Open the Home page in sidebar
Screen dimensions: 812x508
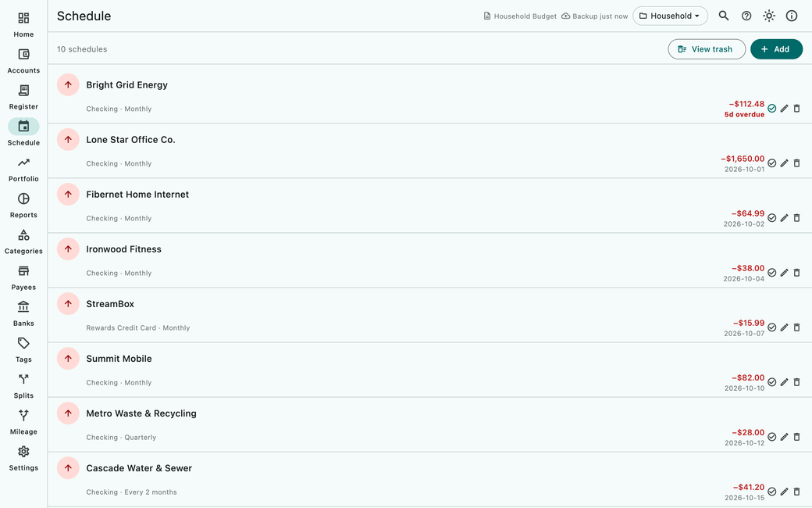click(x=23, y=25)
